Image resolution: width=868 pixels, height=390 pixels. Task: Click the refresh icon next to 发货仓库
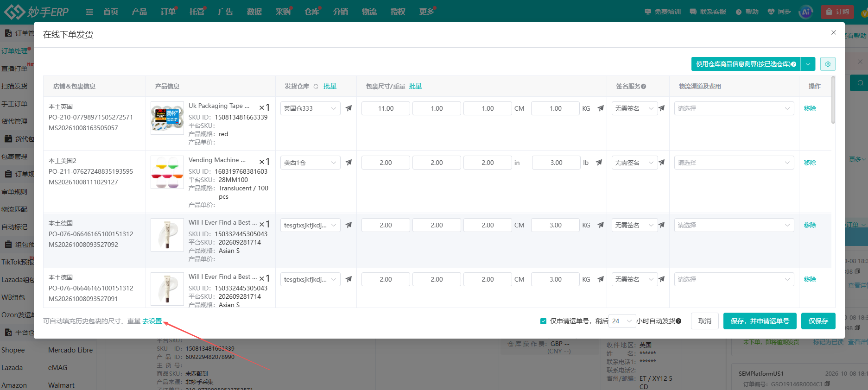316,87
